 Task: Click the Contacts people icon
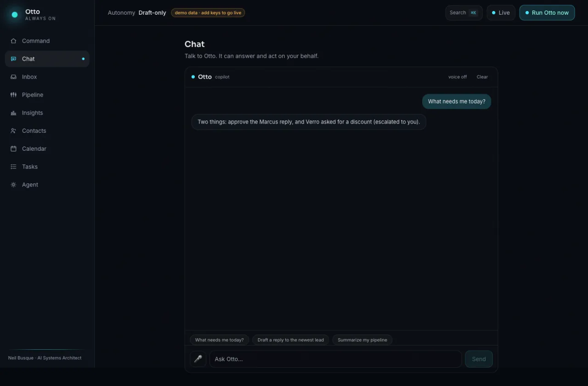[13, 131]
